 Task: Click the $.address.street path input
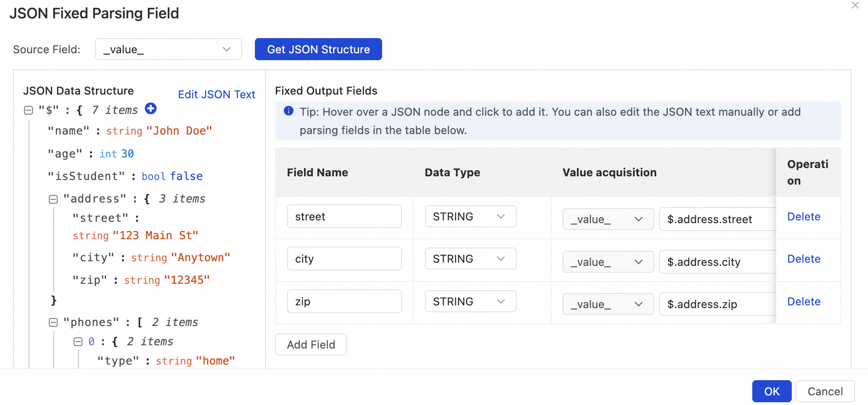point(716,219)
